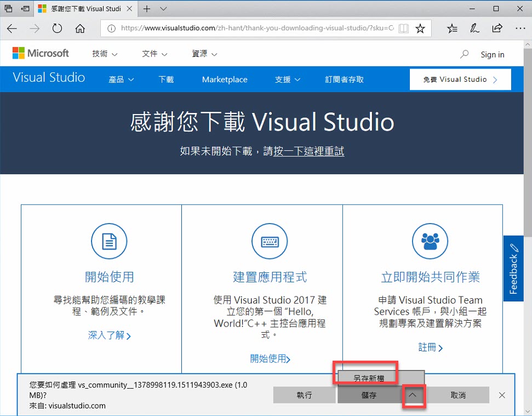Open Marketplace from the nav bar

(x=225, y=79)
